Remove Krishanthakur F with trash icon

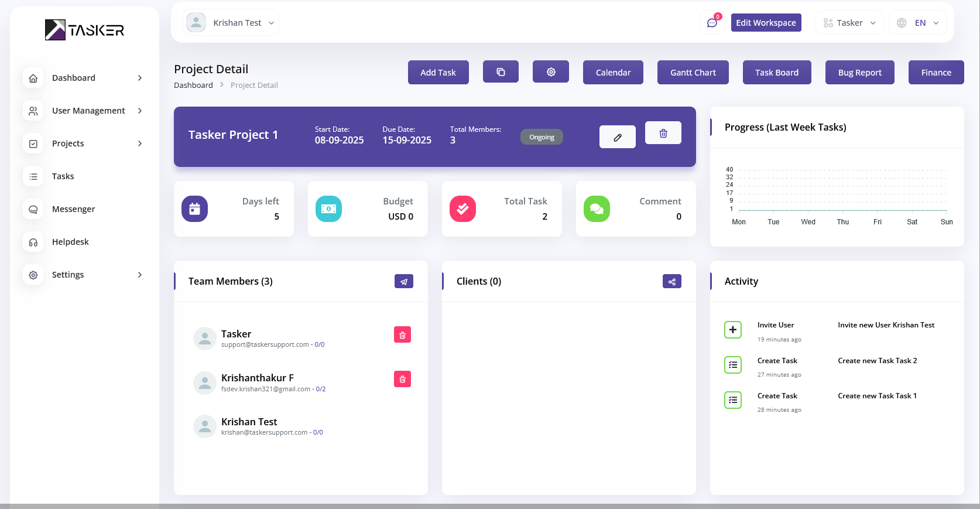click(x=402, y=379)
